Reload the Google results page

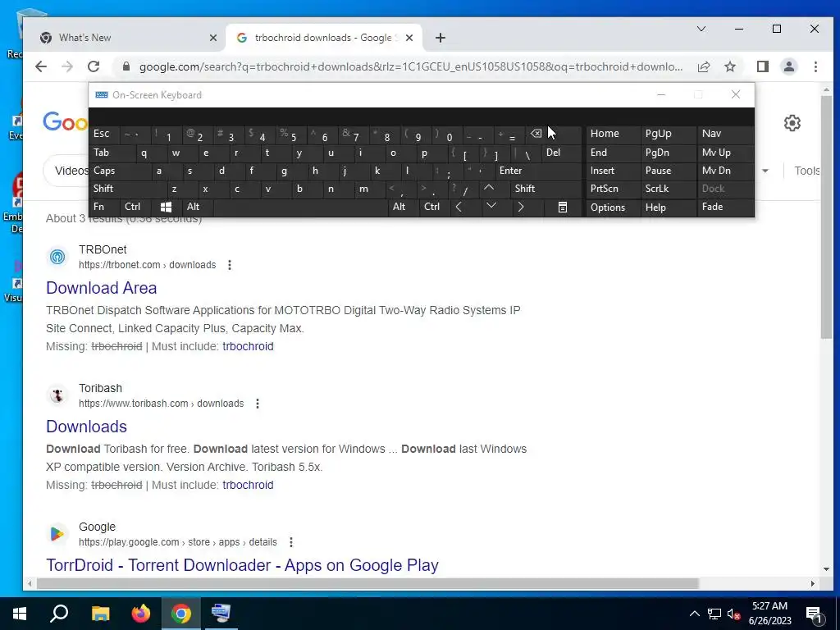click(x=94, y=66)
